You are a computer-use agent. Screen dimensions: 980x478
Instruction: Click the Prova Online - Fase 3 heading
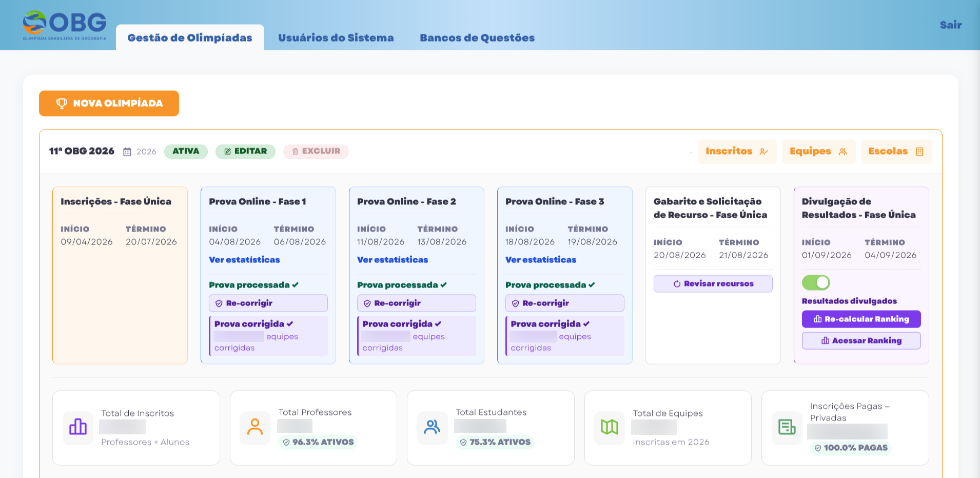[x=555, y=202]
